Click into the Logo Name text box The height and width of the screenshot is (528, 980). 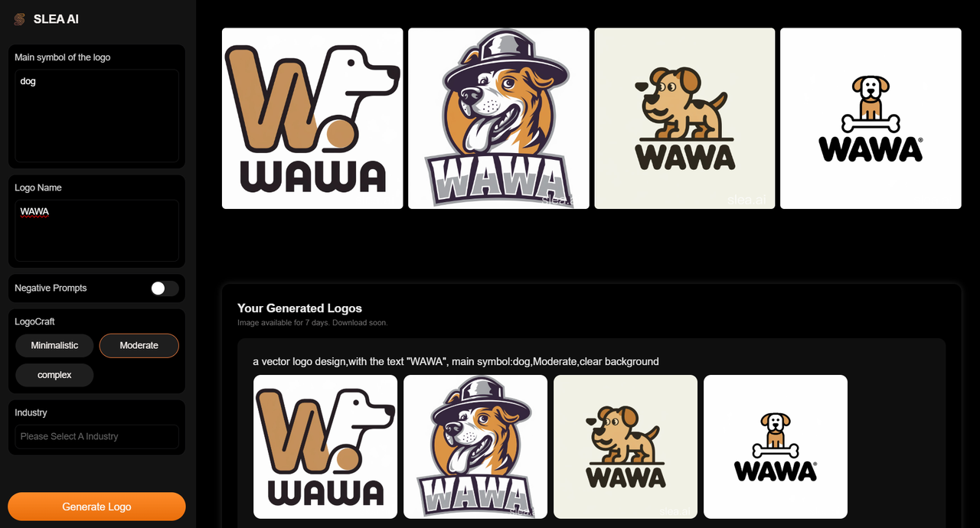(x=96, y=231)
